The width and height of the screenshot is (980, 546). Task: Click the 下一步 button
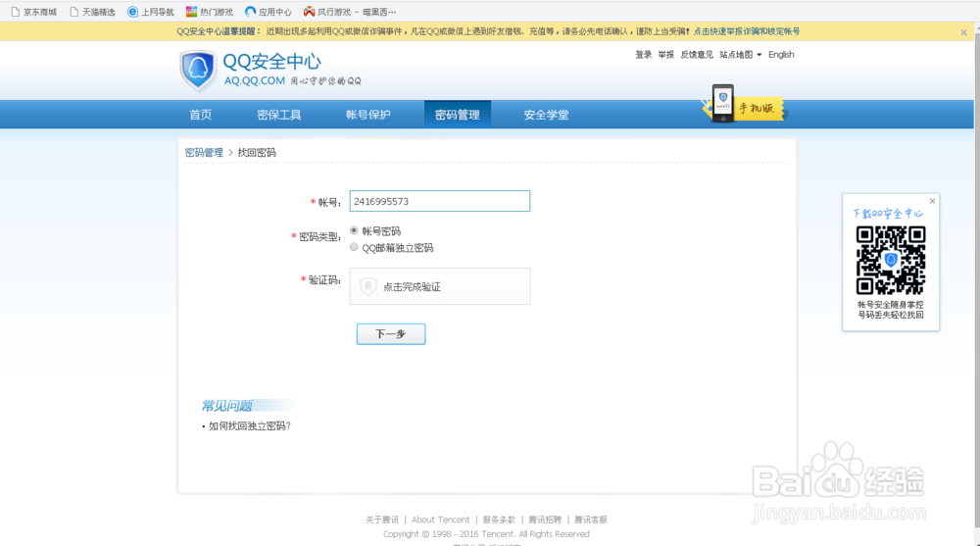[391, 334]
